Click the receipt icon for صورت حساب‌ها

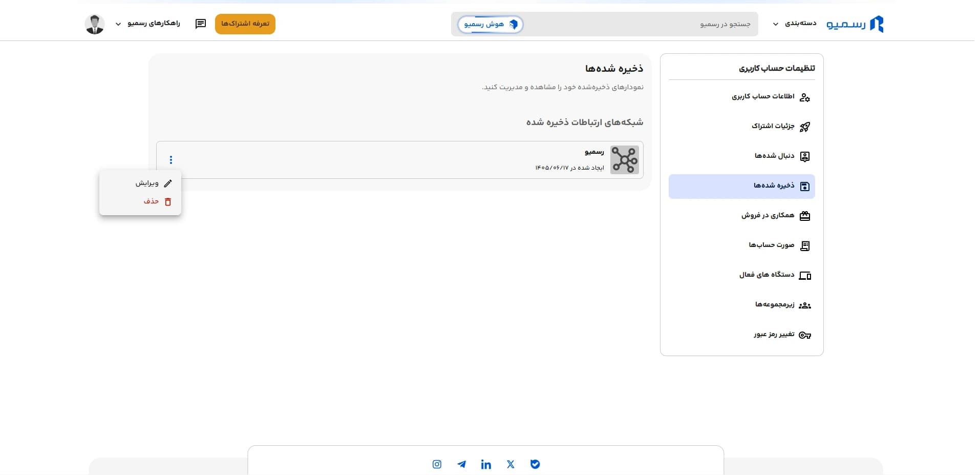pyautogui.click(x=804, y=245)
